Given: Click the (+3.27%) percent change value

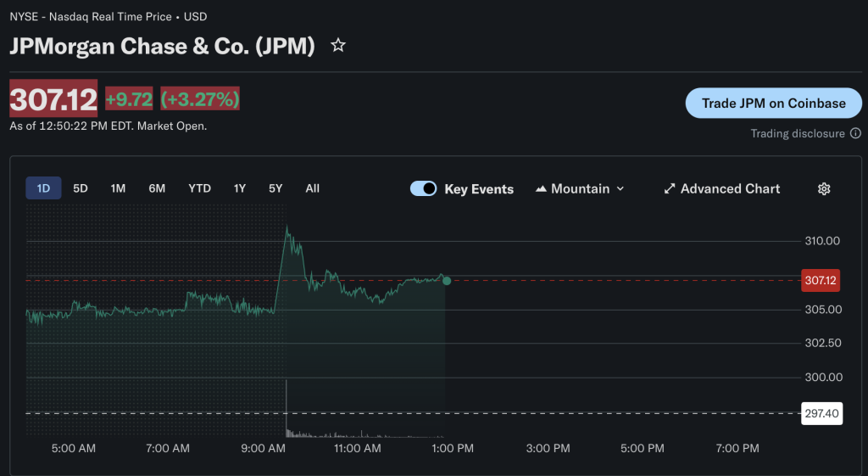Looking at the screenshot, I should [200, 99].
